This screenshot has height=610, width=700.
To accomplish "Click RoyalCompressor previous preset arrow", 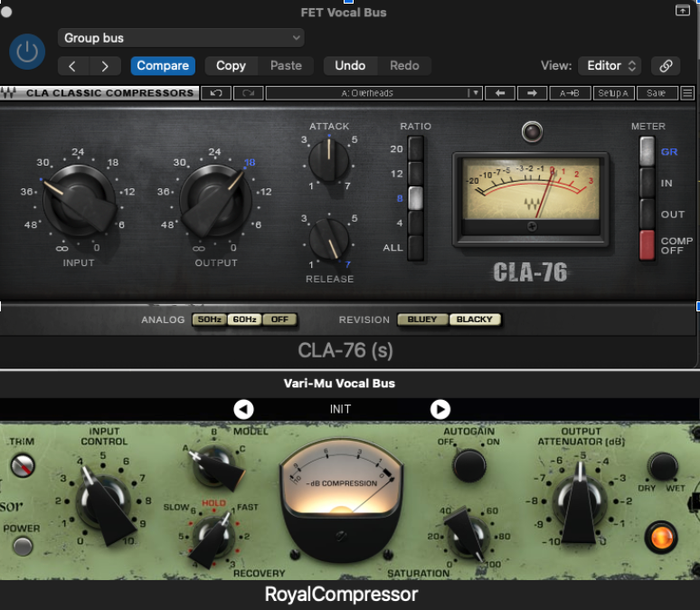I will point(244,409).
